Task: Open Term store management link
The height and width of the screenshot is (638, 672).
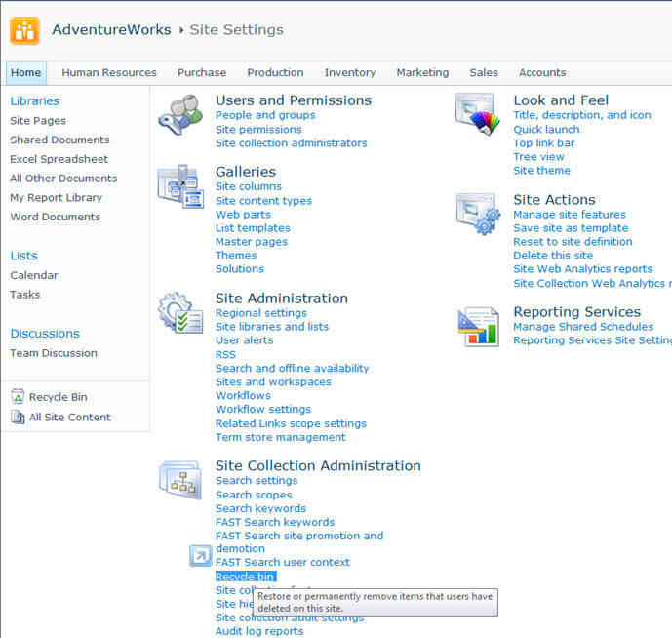Action: click(x=280, y=437)
